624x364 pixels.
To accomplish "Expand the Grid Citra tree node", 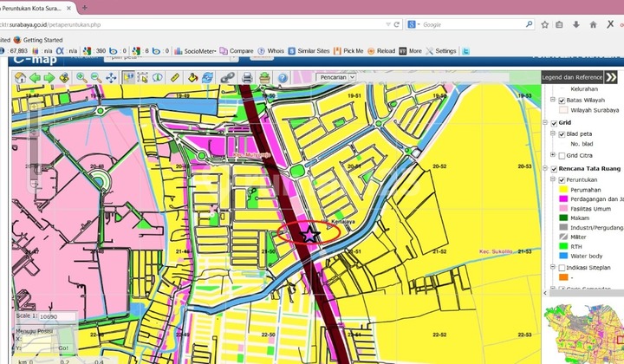I will click(x=554, y=155).
